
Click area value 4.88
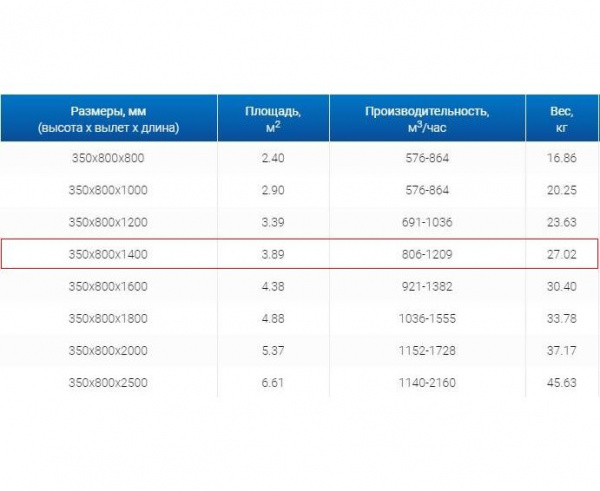pos(273,319)
